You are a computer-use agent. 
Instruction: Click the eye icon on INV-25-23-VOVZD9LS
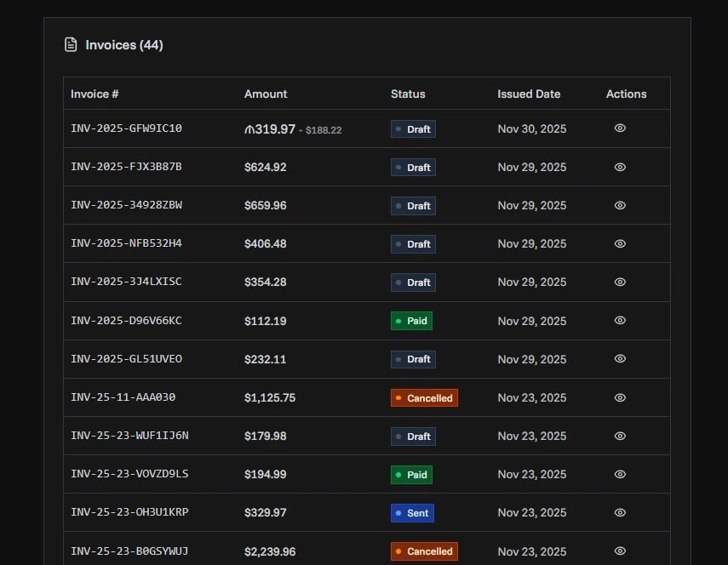pos(619,474)
